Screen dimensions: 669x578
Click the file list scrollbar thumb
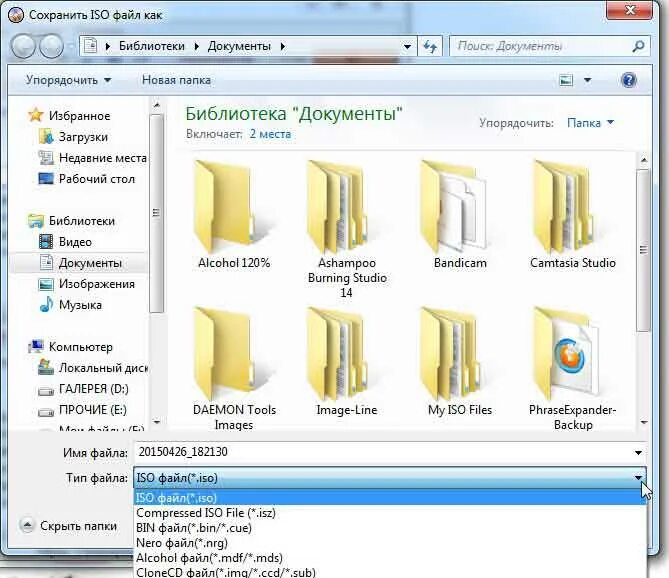coord(643,250)
